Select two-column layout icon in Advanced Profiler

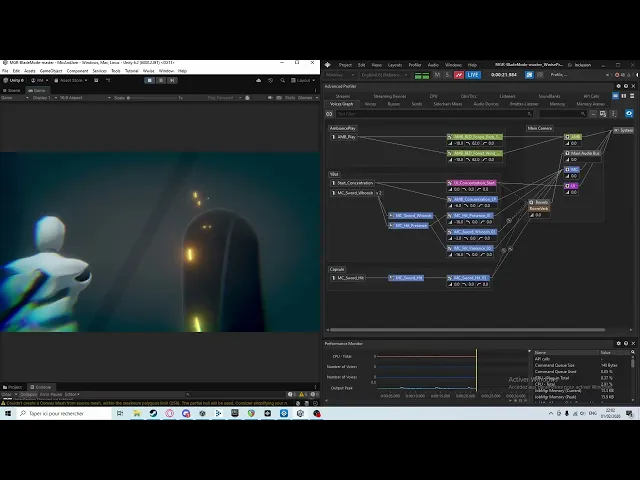pyautogui.click(x=624, y=96)
